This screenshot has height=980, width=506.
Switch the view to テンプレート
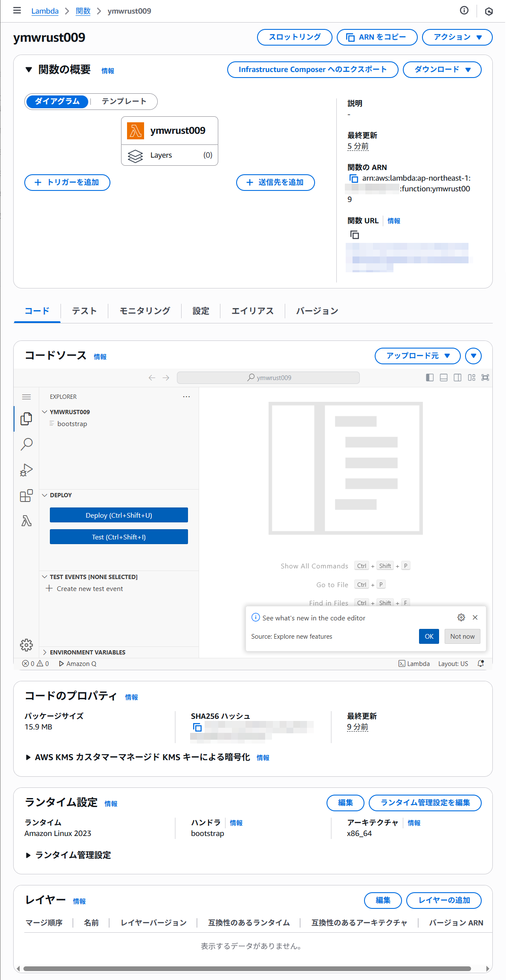click(x=124, y=101)
